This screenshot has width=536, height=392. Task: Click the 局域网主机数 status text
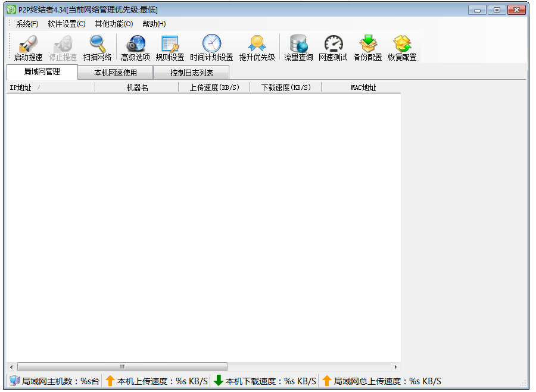point(61,381)
